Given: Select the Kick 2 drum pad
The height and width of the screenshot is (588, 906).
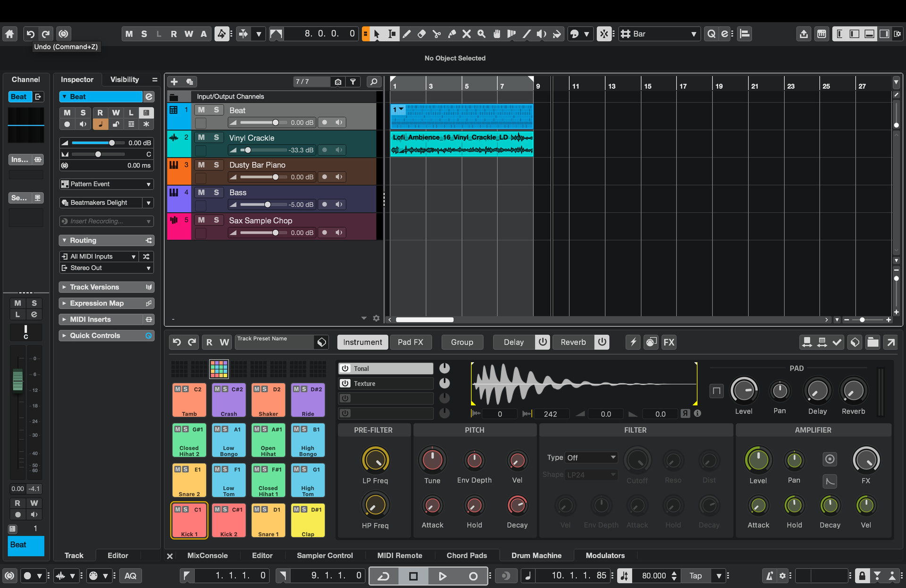Looking at the screenshot, I should click(x=229, y=521).
